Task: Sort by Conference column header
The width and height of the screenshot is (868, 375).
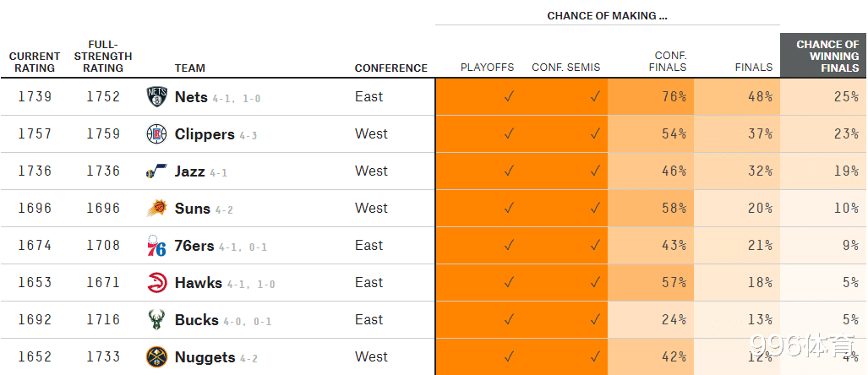Action: [x=390, y=68]
